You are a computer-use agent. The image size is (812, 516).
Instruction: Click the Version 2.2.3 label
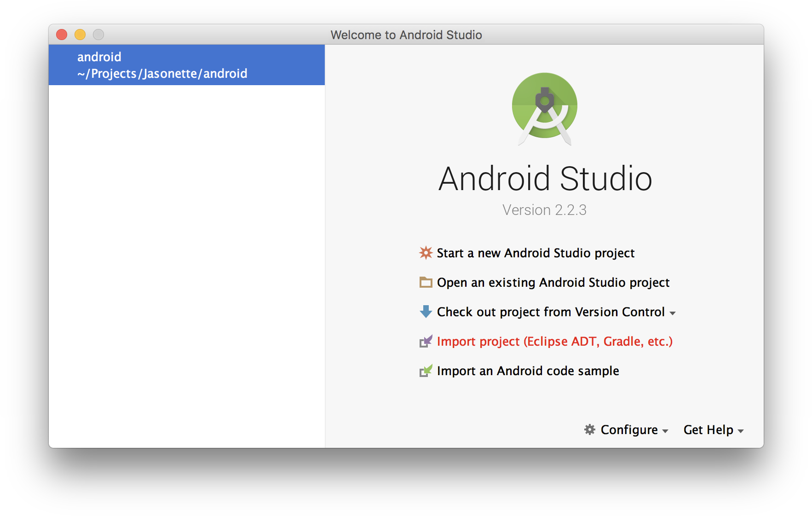(x=544, y=210)
